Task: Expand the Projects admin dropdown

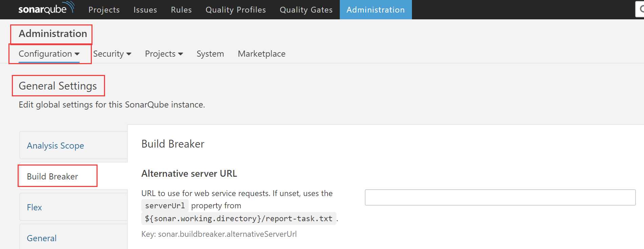Action: 164,54
